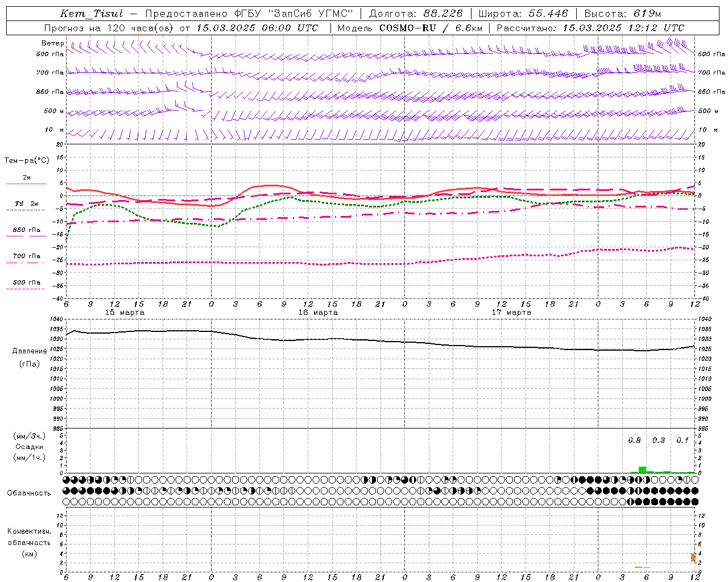The width and height of the screenshot is (728, 582).
Task: Click the Прогноз на 120 часа(ов) text
Action: [109, 28]
